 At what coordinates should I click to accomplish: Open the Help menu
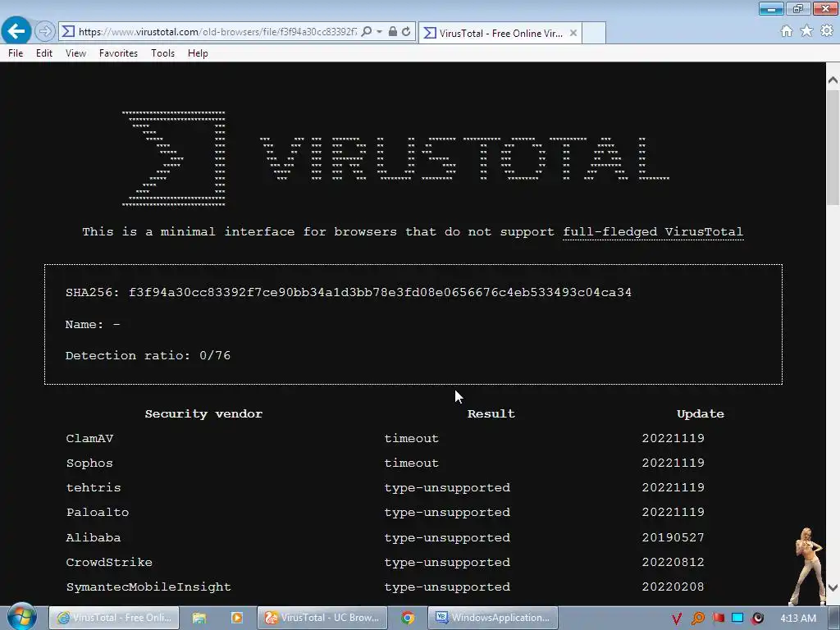[x=198, y=53]
